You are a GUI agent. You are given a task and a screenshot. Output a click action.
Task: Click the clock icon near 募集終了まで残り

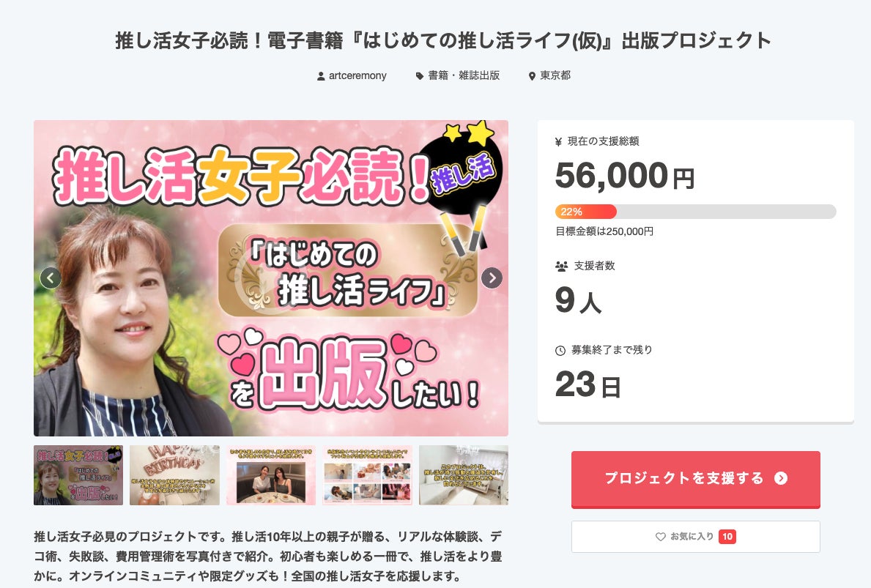pos(560,350)
